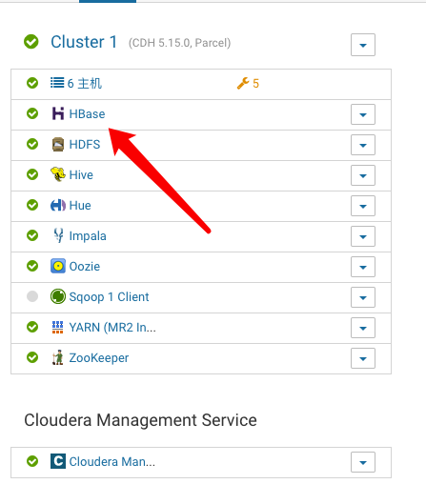
Task: Open the Hive actions dropdown arrow
Action: click(x=363, y=175)
